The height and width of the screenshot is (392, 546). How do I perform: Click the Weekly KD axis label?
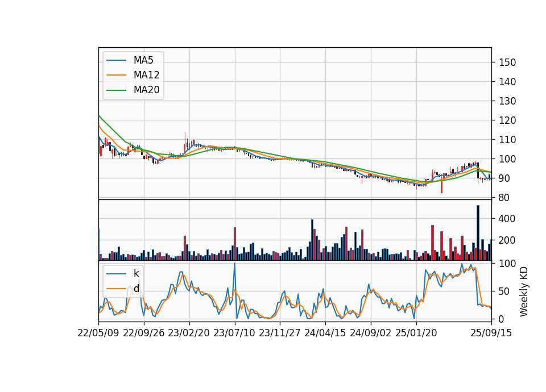(523, 291)
